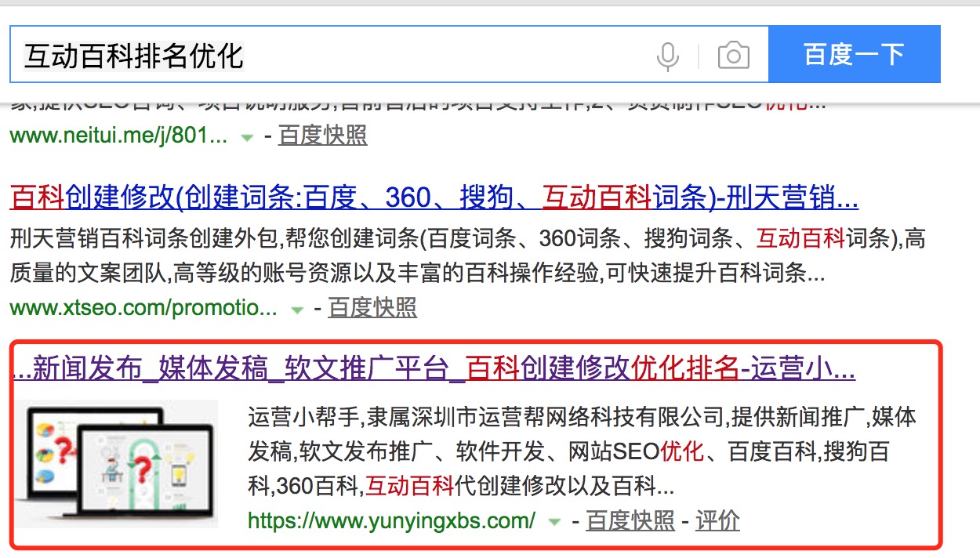The height and width of the screenshot is (558, 980).
Task: Click the 评价 link on yunyingxbs result
Action: click(x=717, y=520)
